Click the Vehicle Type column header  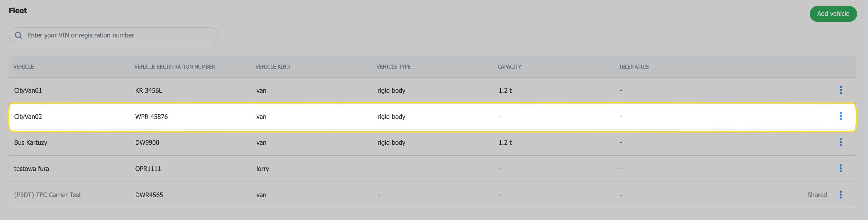393,67
